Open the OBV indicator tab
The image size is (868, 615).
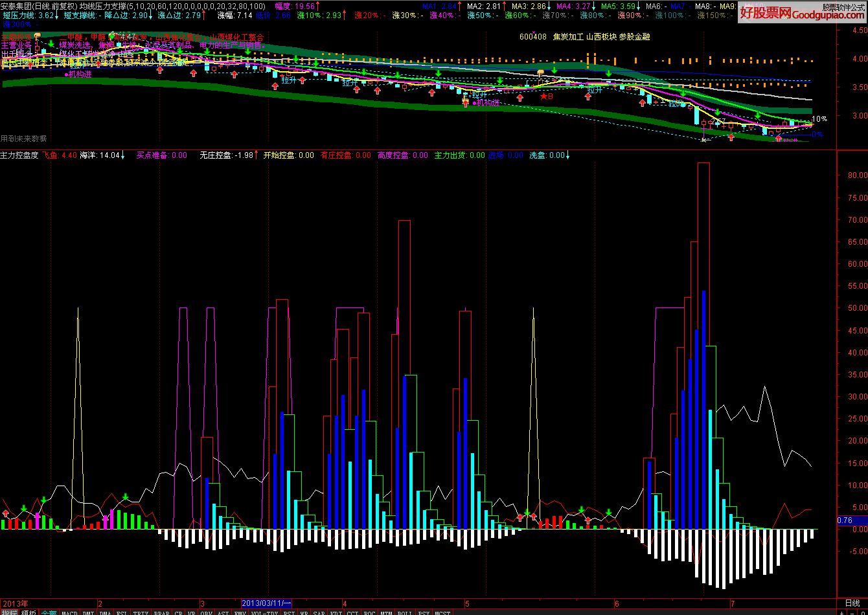click(x=207, y=611)
